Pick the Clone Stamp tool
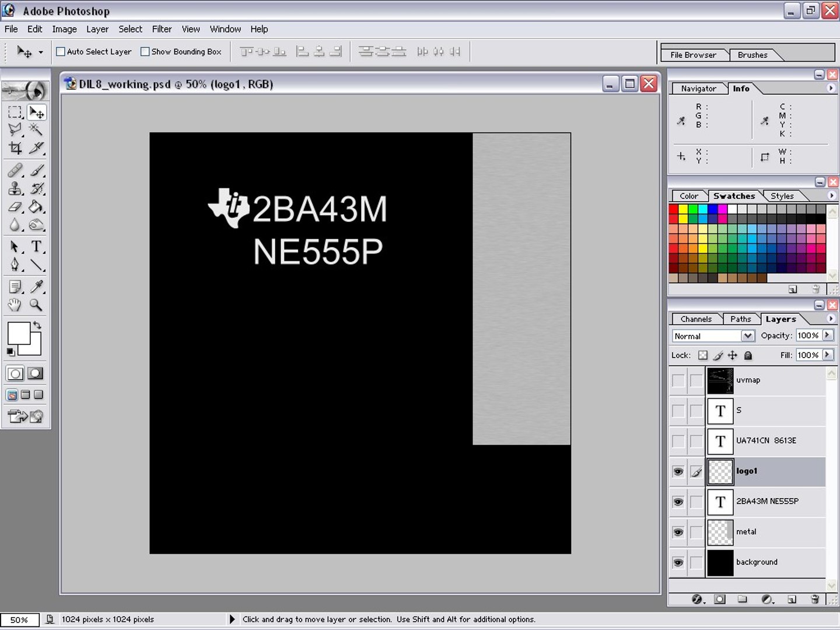 click(x=15, y=188)
